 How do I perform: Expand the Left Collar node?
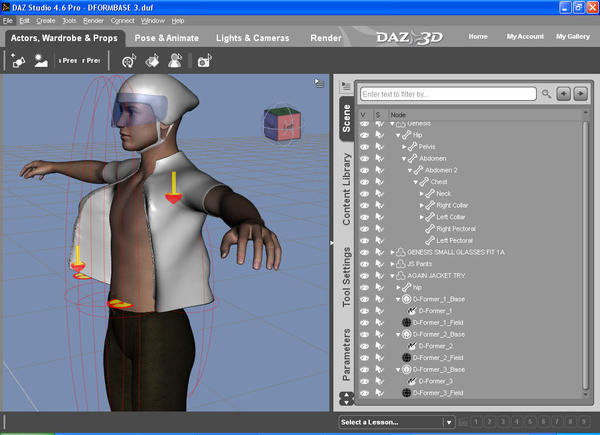422,217
